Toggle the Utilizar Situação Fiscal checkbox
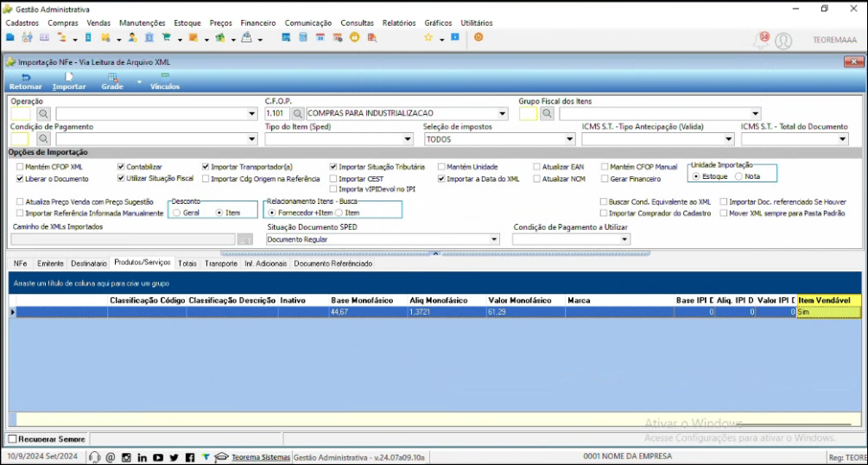This screenshot has width=868, height=465. 121,178
